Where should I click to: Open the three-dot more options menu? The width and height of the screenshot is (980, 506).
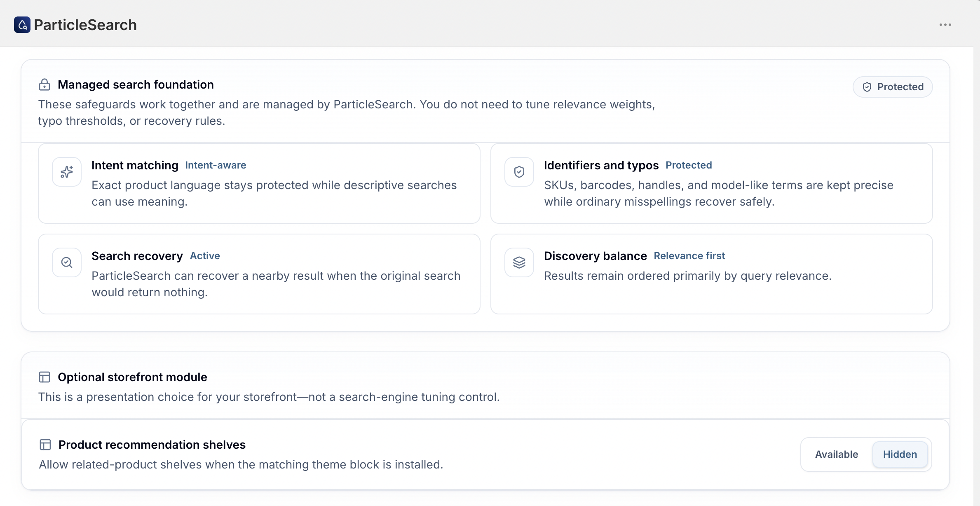coord(945,25)
